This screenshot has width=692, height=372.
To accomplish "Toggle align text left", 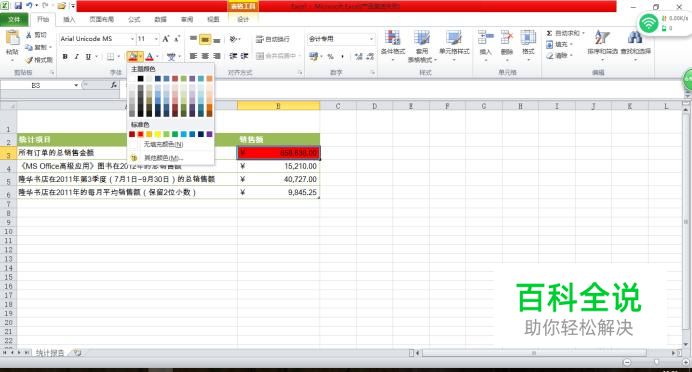I will pyautogui.click(x=193, y=56).
